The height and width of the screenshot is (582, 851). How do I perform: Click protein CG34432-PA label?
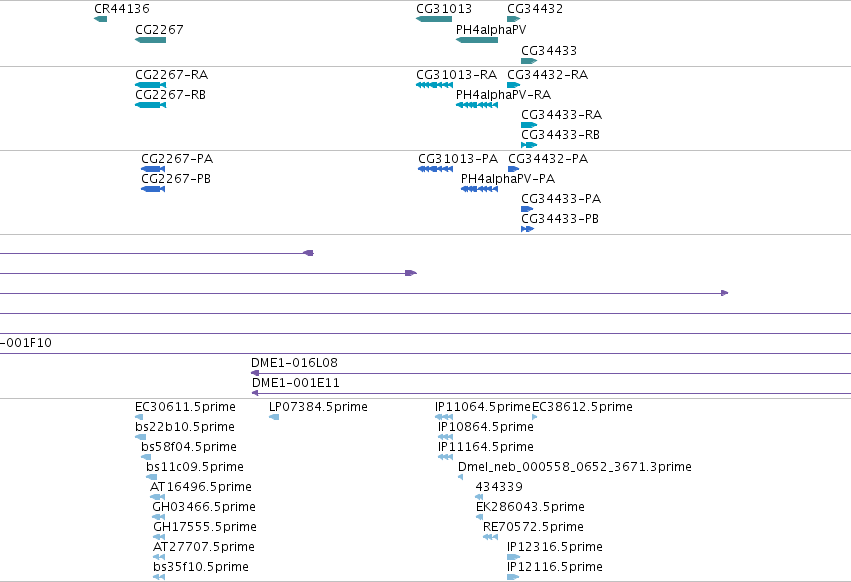pyautogui.click(x=548, y=159)
